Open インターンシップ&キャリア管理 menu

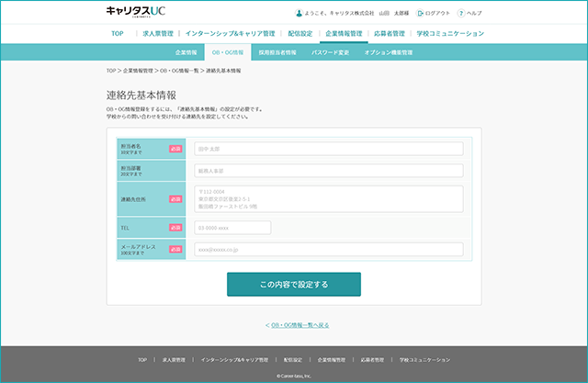click(230, 33)
